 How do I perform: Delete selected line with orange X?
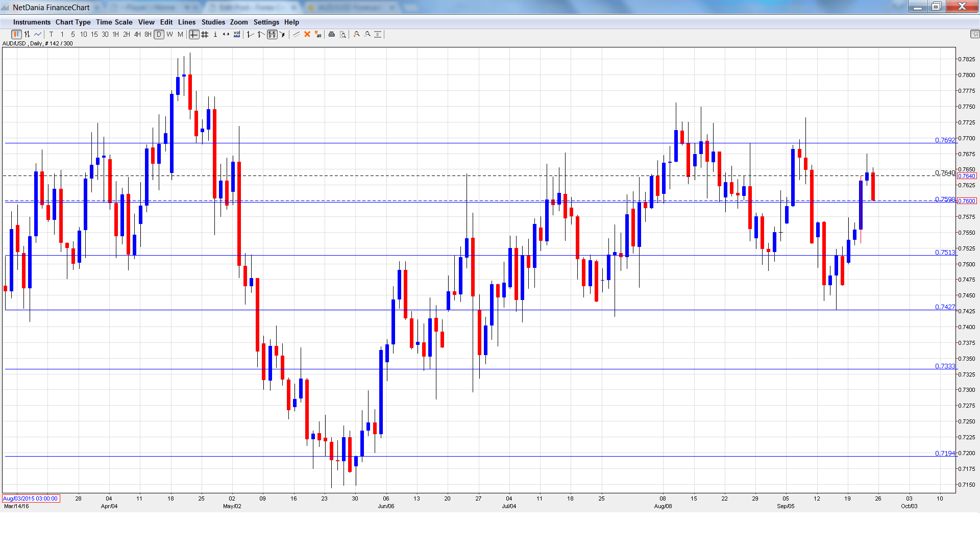(307, 34)
